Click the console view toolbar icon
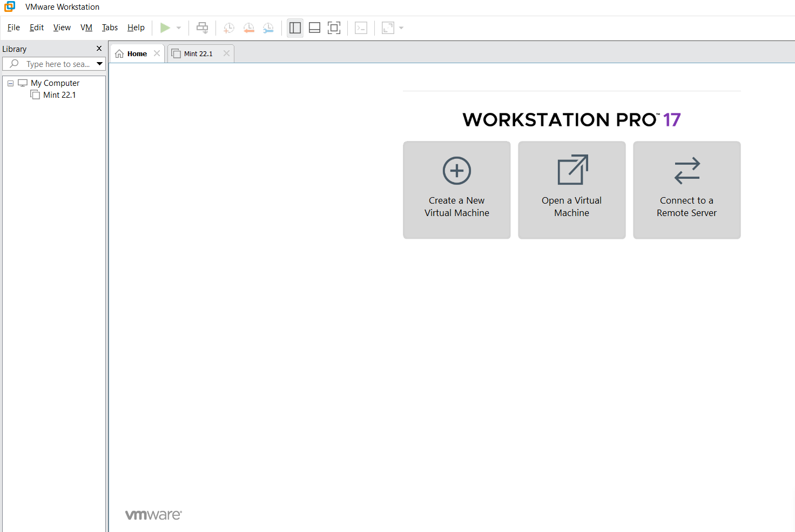 click(361, 28)
